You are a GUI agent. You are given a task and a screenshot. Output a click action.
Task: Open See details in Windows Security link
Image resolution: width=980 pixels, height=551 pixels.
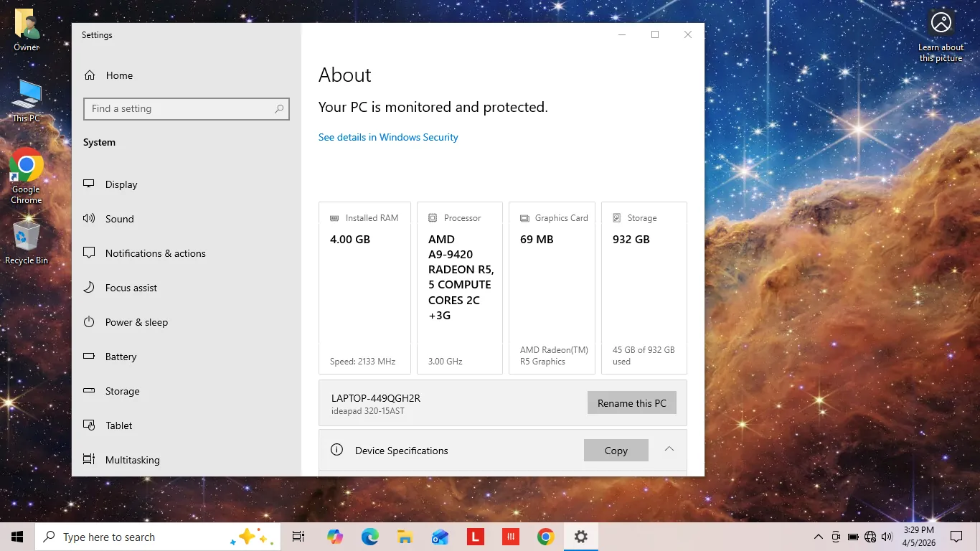click(388, 137)
